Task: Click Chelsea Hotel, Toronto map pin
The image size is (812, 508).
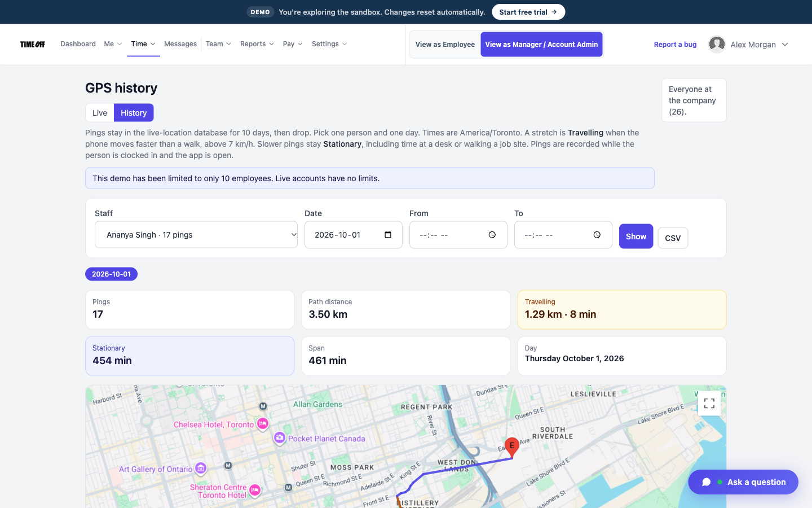Action: pos(263,423)
